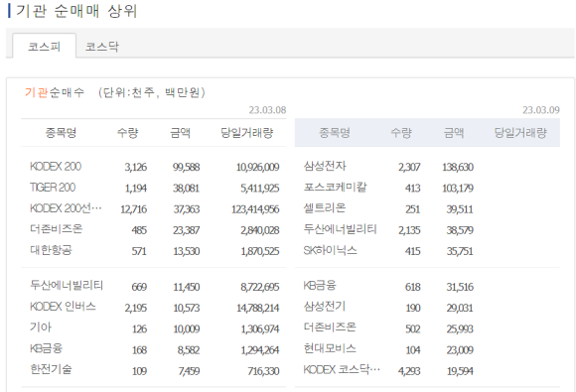Open 두산에너빌리티 link in row with 11,450
The image size is (576, 392).
click(x=67, y=286)
